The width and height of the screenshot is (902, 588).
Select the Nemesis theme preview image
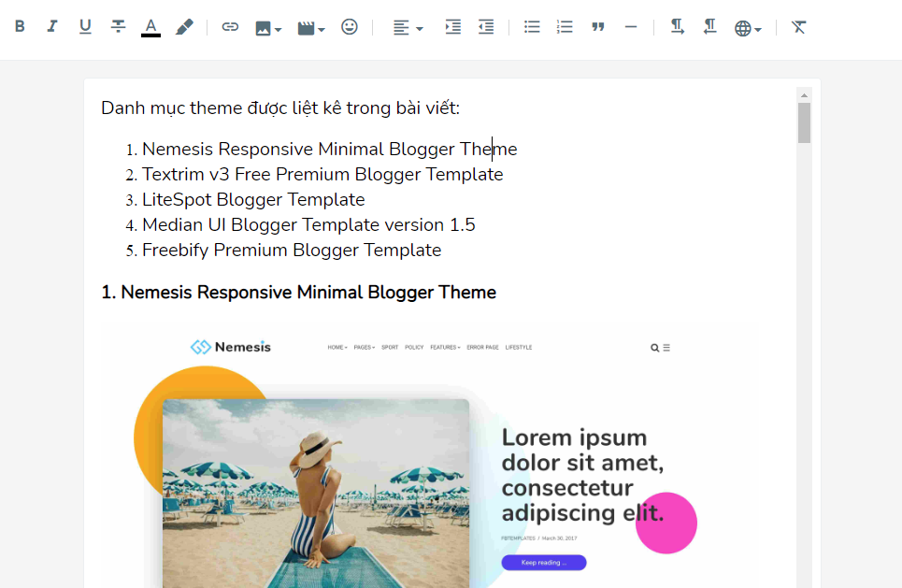click(x=430, y=454)
